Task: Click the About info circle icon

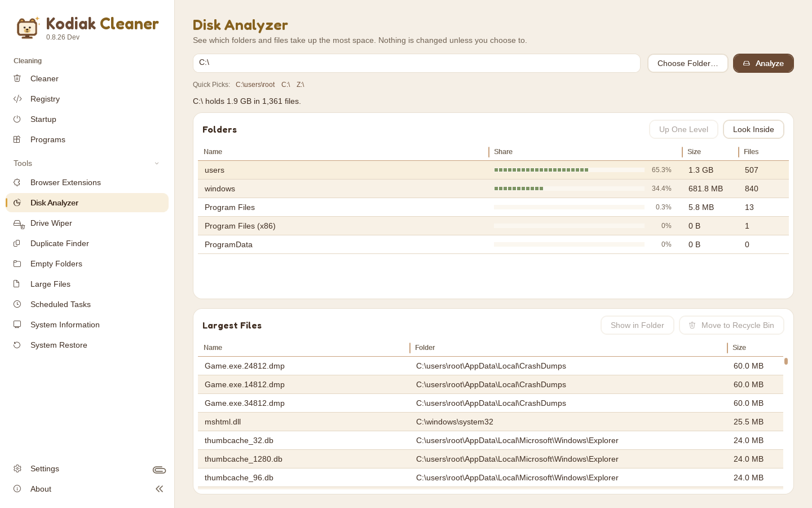Action: pos(17,489)
